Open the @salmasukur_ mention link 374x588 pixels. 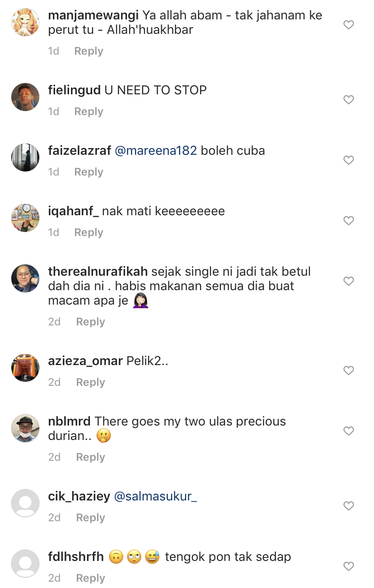(156, 496)
